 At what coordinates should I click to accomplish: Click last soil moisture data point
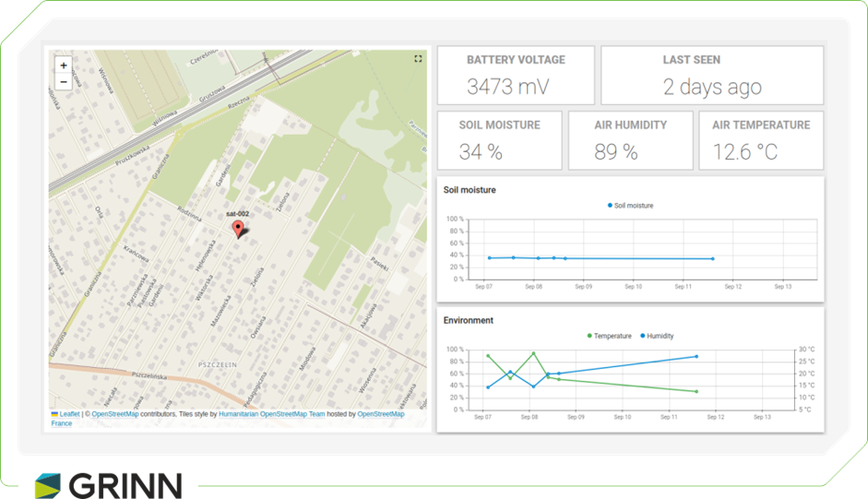(x=712, y=258)
